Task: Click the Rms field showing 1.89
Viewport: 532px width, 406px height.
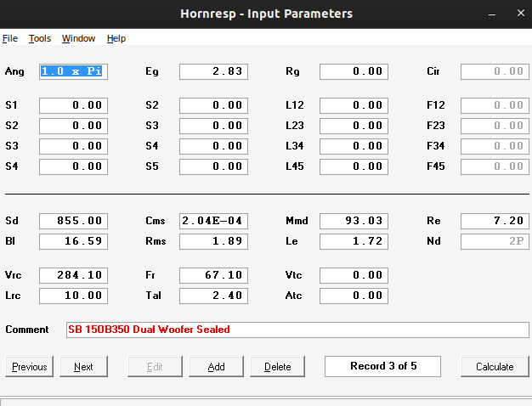Action: click(x=214, y=241)
